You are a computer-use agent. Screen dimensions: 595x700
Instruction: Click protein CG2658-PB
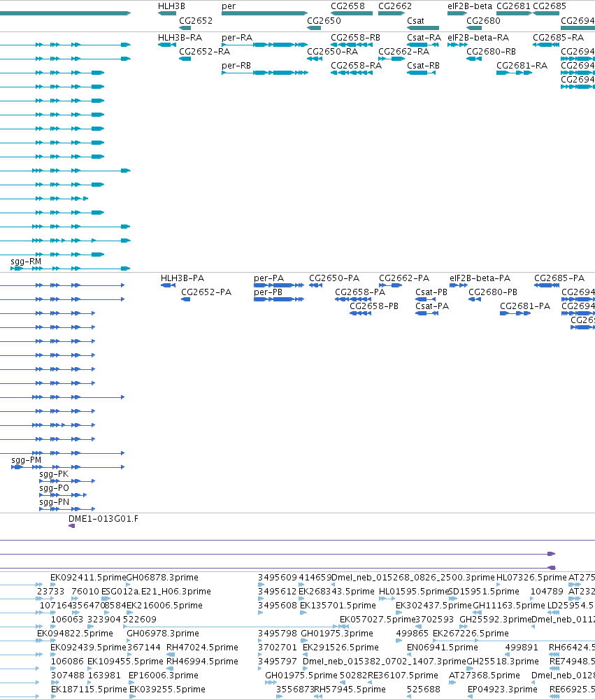tap(374, 307)
